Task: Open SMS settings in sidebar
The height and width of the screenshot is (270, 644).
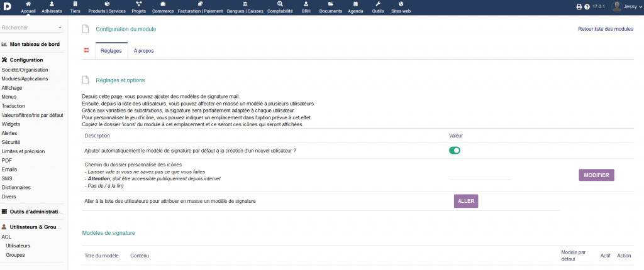Action: (x=7, y=178)
